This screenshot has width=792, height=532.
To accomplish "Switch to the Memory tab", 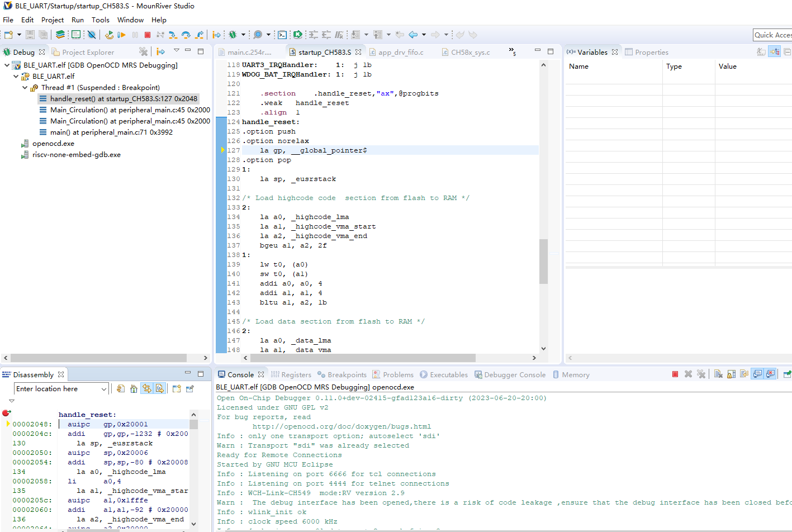I will point(571,374).
